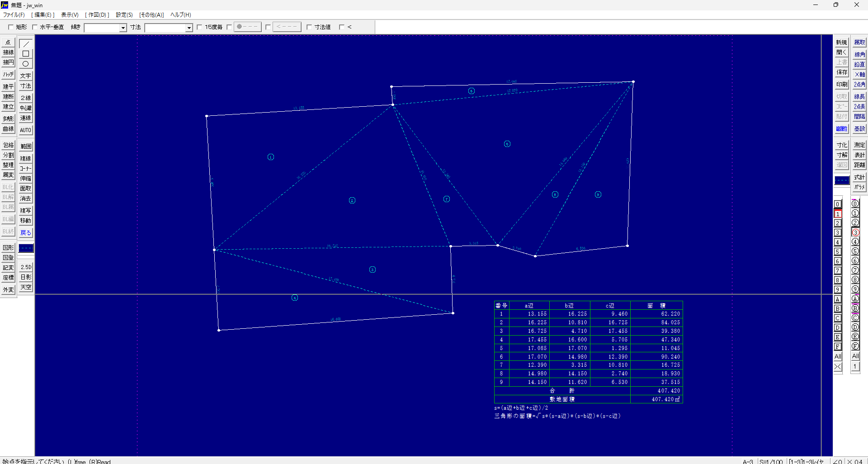868x464 pixels.
Task: Click the 測定 measure tool
Action: 859,145
